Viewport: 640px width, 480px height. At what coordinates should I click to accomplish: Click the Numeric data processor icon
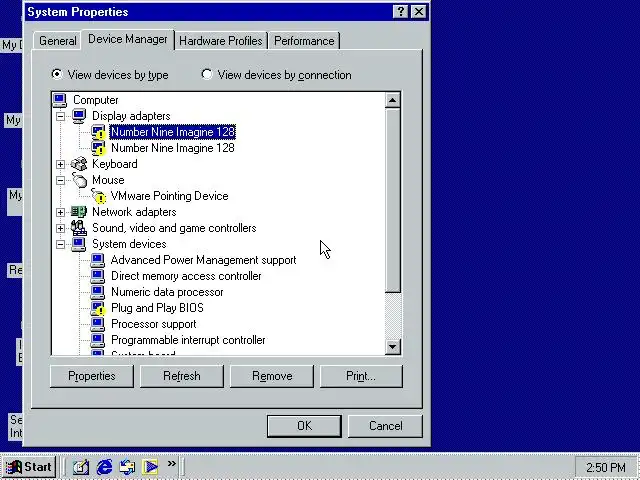pyautogui.click(x=98, y=292)
